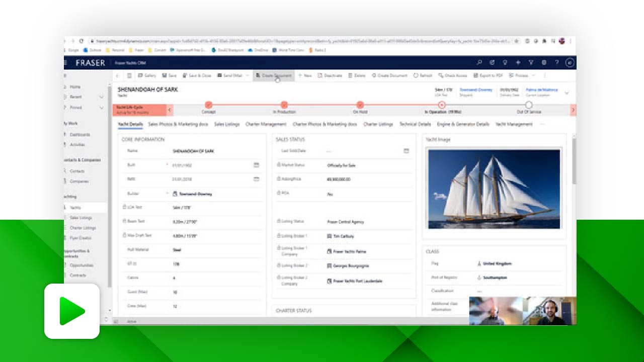Open the help question mark icon
The image size is (644, 362).
556,62
